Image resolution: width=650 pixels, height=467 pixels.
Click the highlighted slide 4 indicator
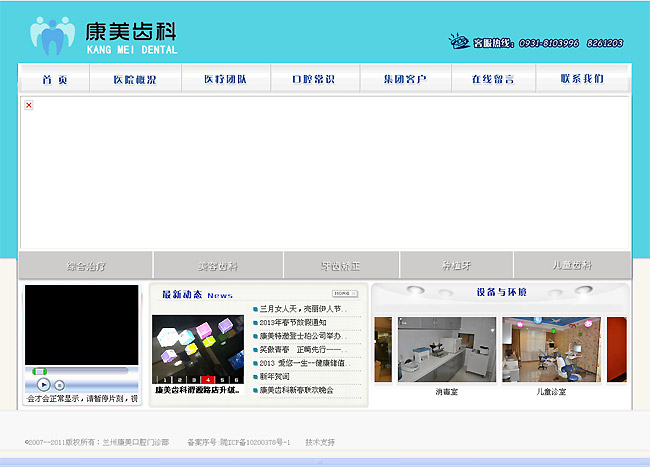pyautogui.click(x=208, y=380)
